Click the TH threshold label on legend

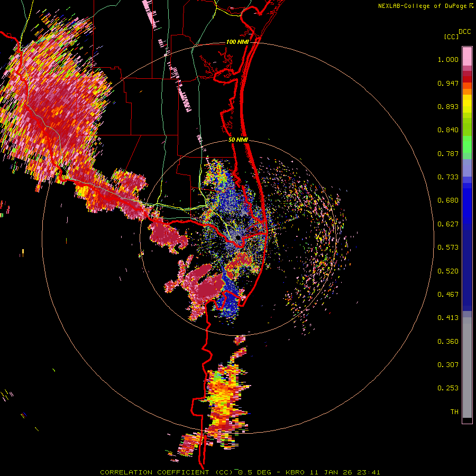[454, 412]
